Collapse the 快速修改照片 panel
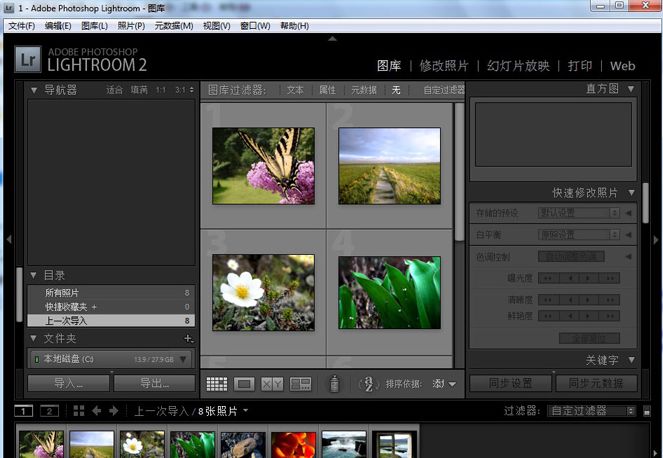The image size is (663, 458). pyautogui.click(x=631, y=193)
